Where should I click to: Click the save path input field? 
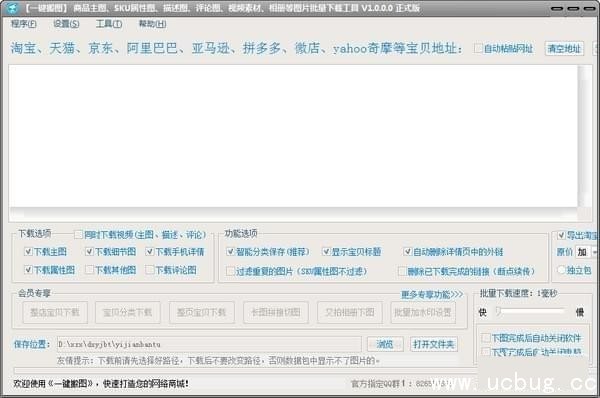(209, 344)
